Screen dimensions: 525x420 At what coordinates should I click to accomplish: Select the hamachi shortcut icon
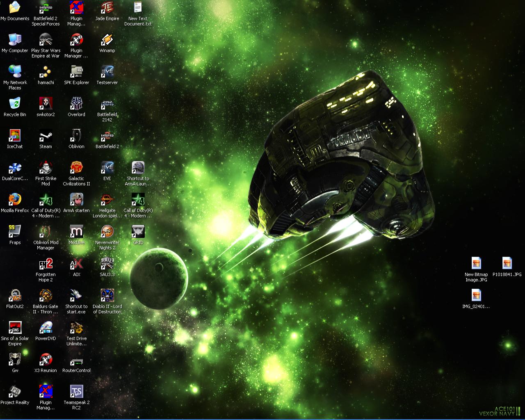point(46,72)
